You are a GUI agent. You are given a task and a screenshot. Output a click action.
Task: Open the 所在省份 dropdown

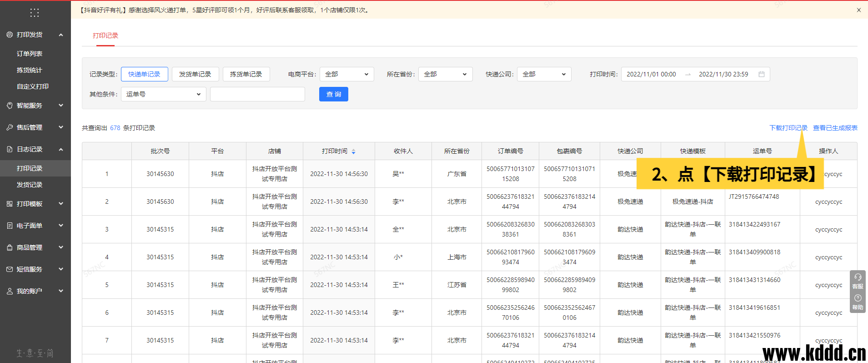446,74
